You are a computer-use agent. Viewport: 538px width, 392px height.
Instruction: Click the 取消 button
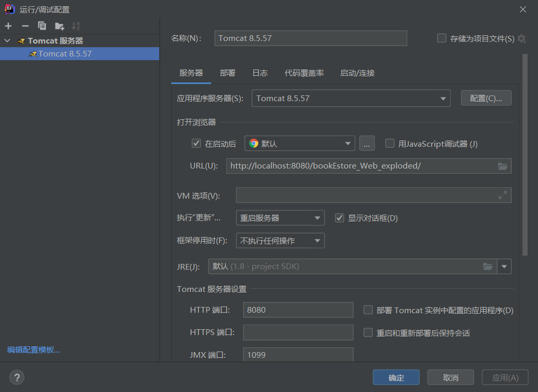[x=451, y=377]
